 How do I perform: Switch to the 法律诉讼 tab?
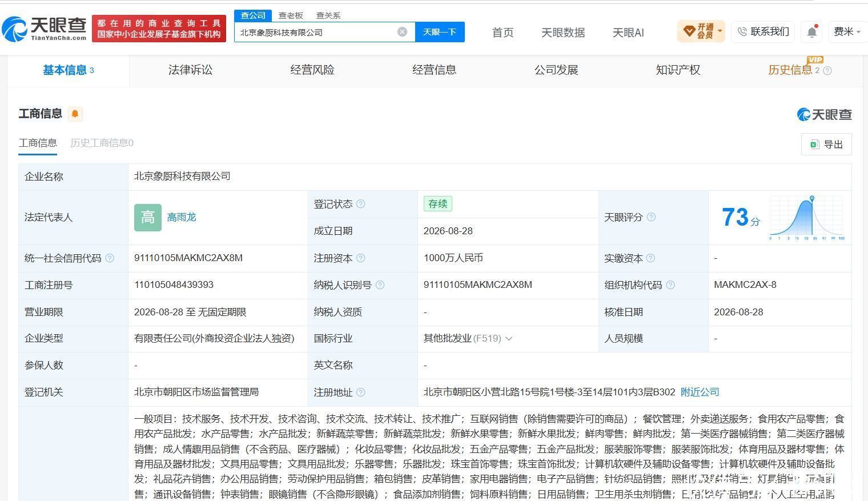(190, 70)
